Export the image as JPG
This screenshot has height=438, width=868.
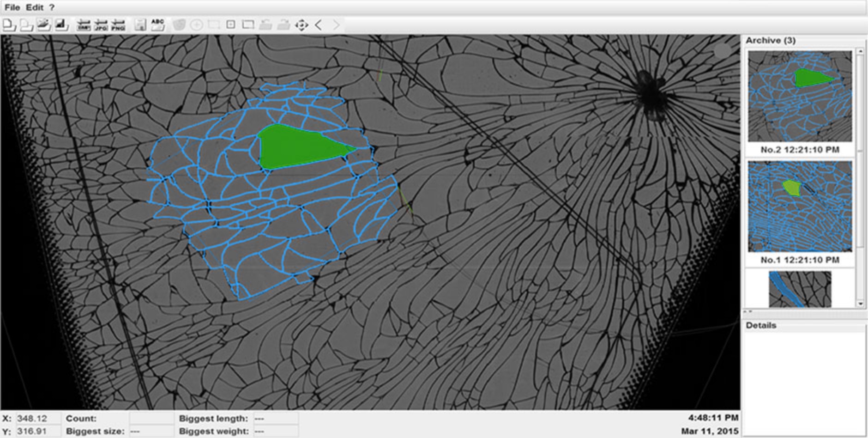pyautogui.click(x=101, y=25)
